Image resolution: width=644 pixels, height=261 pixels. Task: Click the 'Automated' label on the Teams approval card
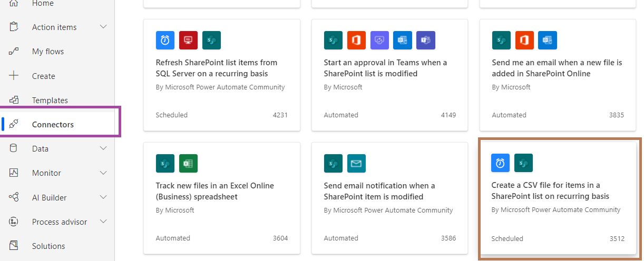[x=341, y=115]
